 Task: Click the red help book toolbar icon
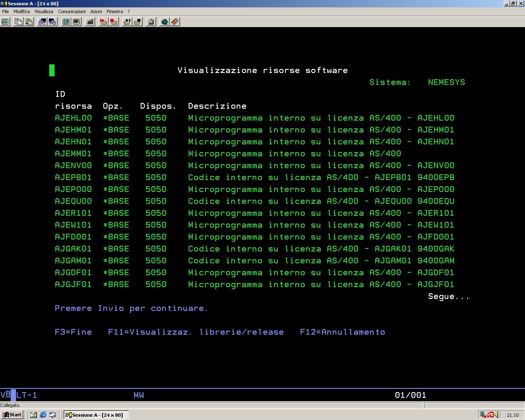point(175,22)
